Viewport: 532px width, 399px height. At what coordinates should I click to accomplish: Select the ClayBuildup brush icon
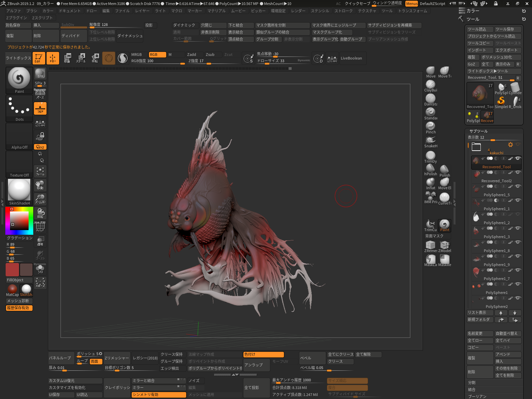tap(431, 85)
